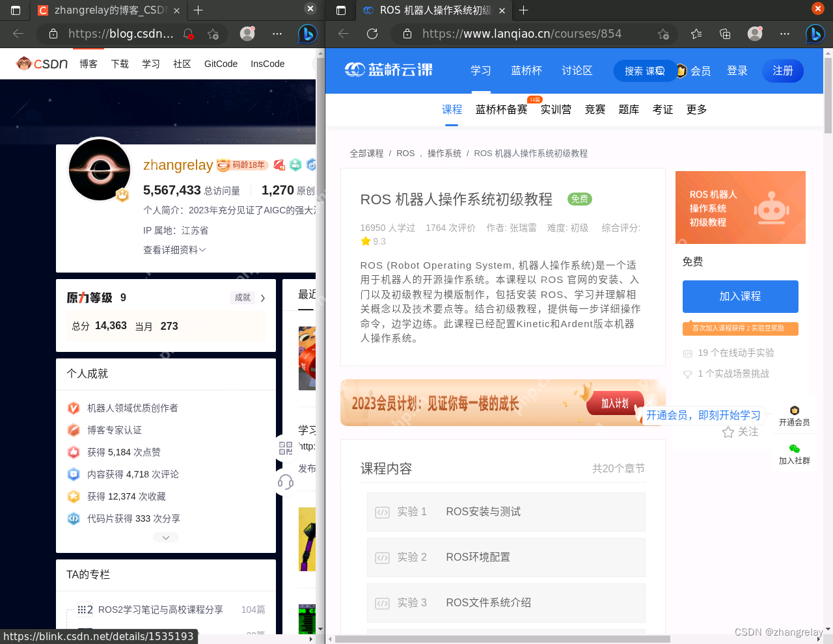Click the 开通会员 crown icon
This screenshot has height=644, width=833.
pyautogui.click(x=794, y=410)
